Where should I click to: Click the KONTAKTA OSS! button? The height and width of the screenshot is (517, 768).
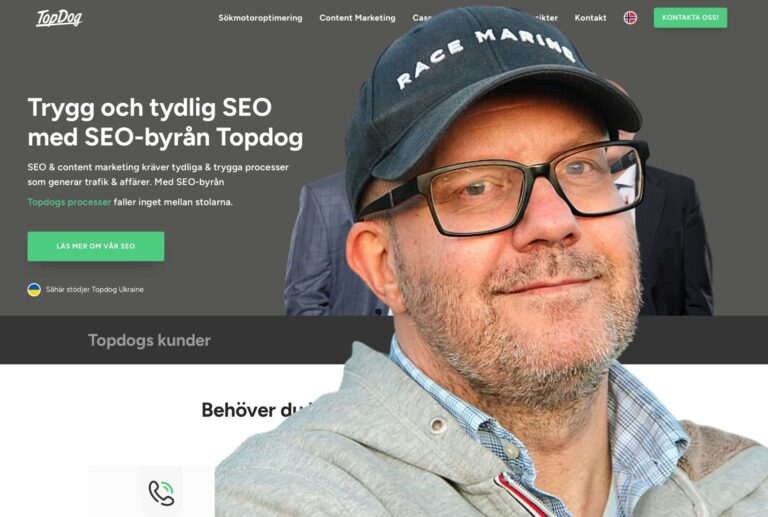pos(690,18)
